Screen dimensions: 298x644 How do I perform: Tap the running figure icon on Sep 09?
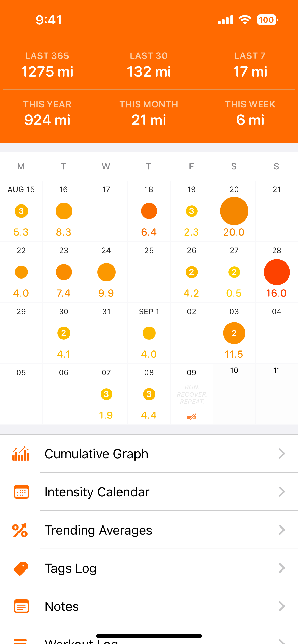[x=192, y=417]
